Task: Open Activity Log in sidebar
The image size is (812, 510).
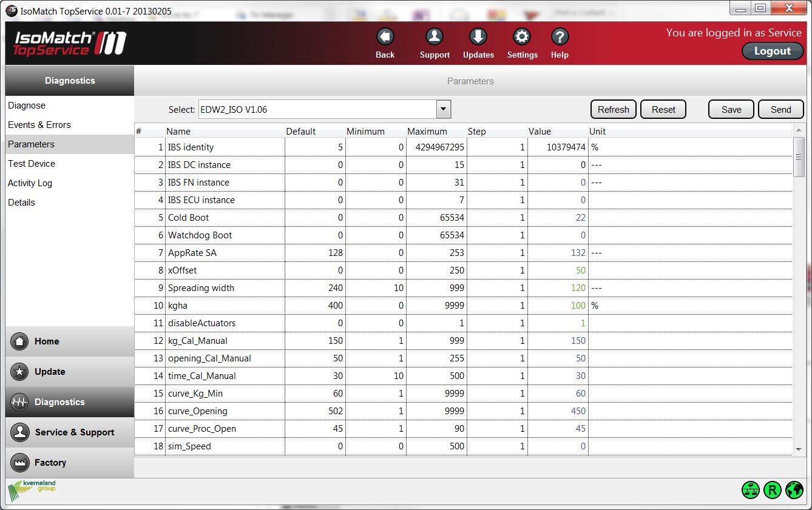Action: pos(30,183)
